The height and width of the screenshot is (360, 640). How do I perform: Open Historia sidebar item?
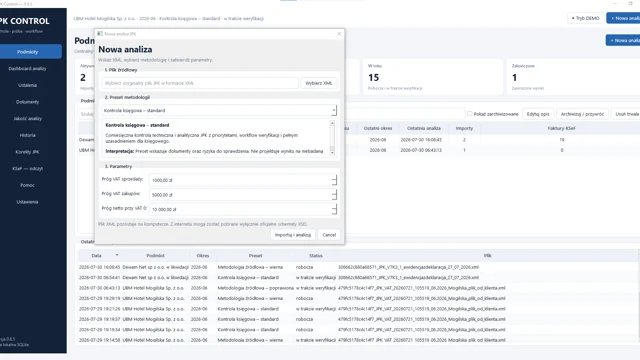(x=28, y=135)
